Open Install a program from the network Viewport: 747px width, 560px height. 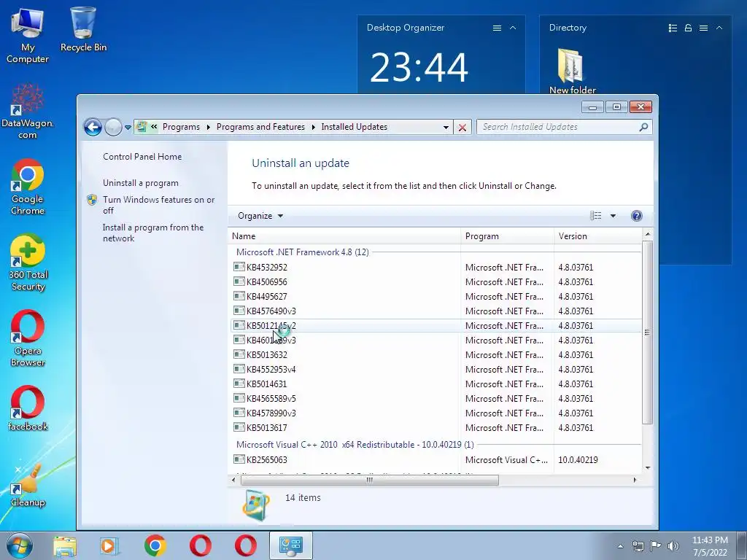pos(153,233)
